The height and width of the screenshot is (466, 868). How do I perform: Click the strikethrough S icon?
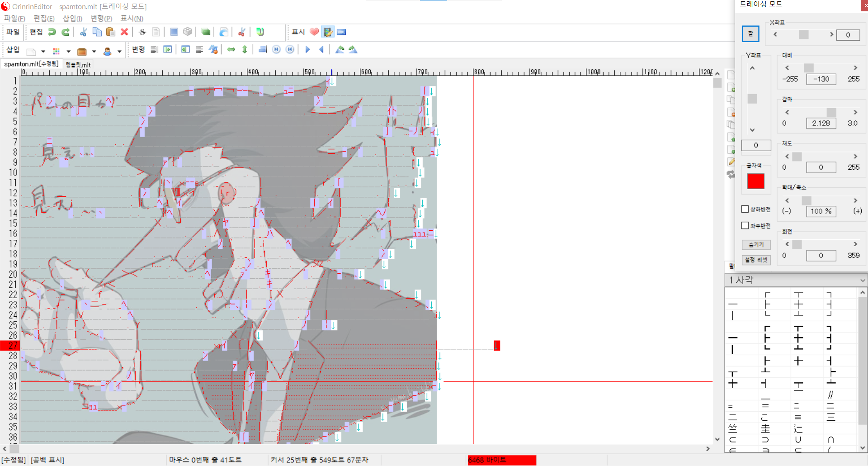(142, 32)
